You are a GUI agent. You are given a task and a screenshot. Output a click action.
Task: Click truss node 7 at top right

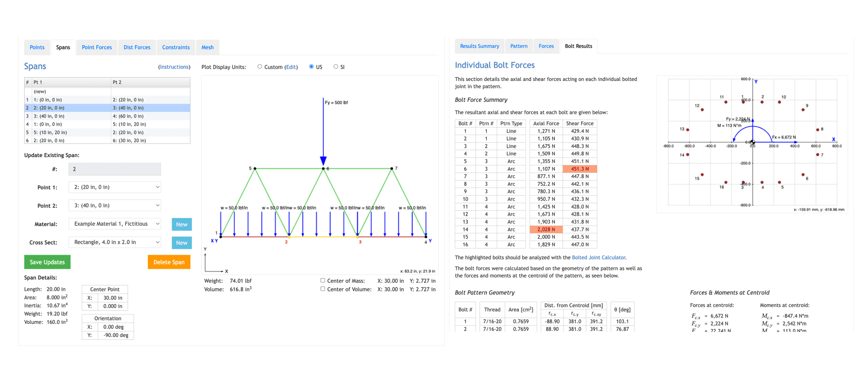[x=392, y=169]
